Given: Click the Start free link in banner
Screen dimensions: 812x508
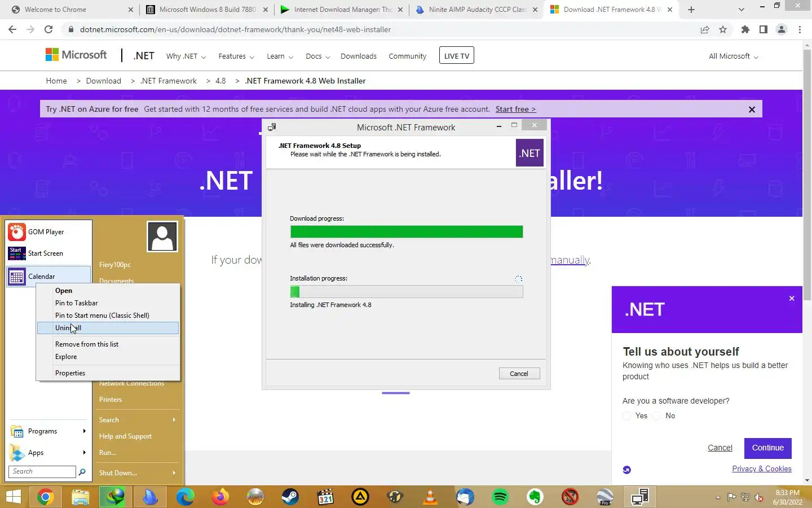Looking at the screenshot, I should pos(515,109).
